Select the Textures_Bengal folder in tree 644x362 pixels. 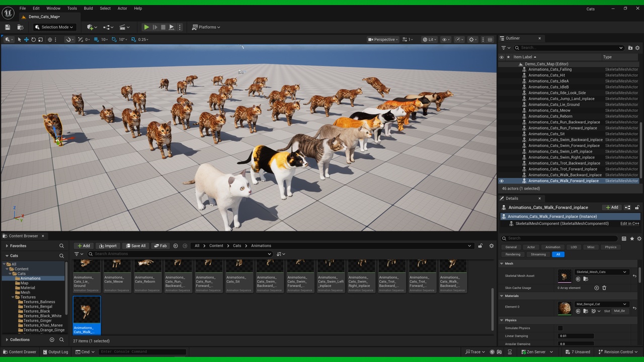click(38, 307)
